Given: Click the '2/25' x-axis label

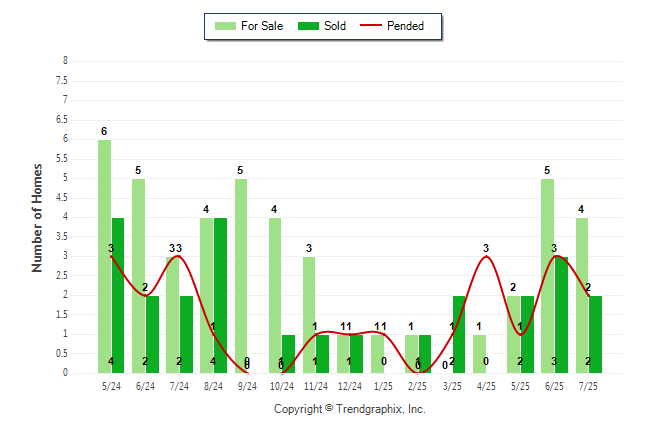Looking at the screenshot, I should [417, 386].
